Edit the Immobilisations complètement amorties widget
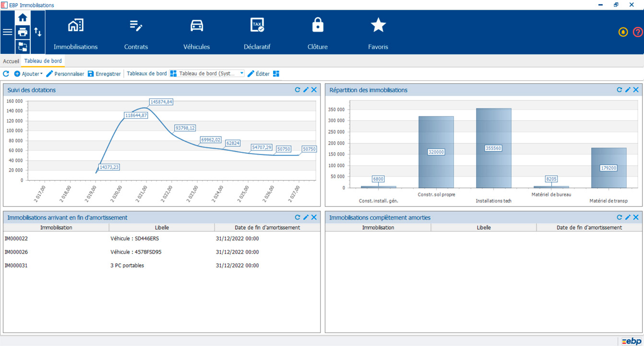This screenshot has height=346, width=644. pos(628,218)
